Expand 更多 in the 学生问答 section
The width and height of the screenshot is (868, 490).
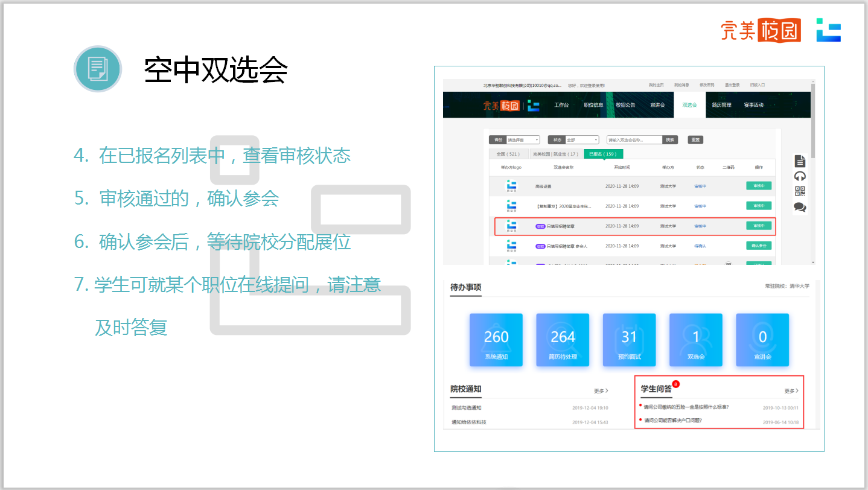(791, 391)
